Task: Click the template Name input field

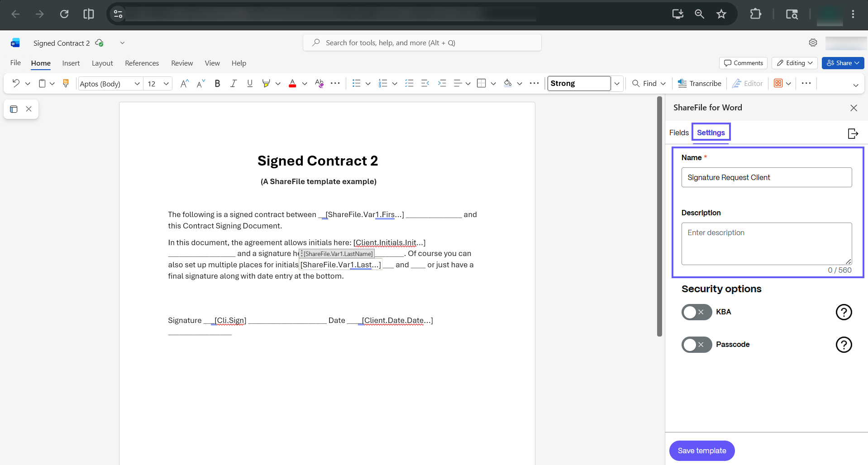Action: click(x=767, y=177)
